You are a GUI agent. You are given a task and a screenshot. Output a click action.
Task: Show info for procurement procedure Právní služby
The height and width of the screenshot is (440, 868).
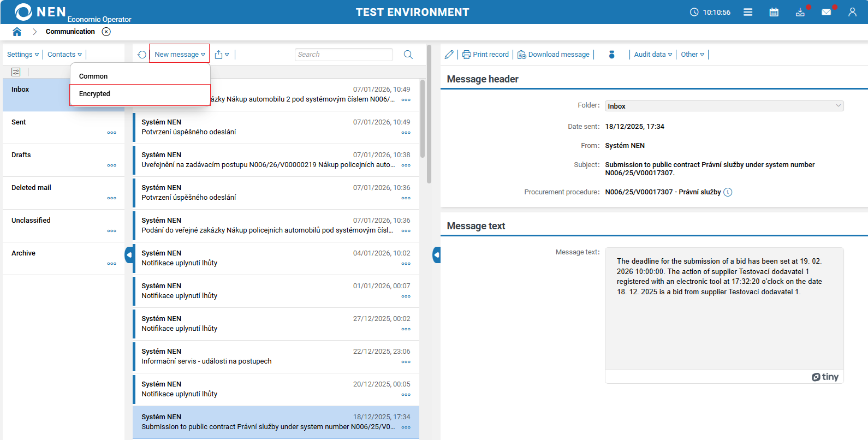(728, 192)
